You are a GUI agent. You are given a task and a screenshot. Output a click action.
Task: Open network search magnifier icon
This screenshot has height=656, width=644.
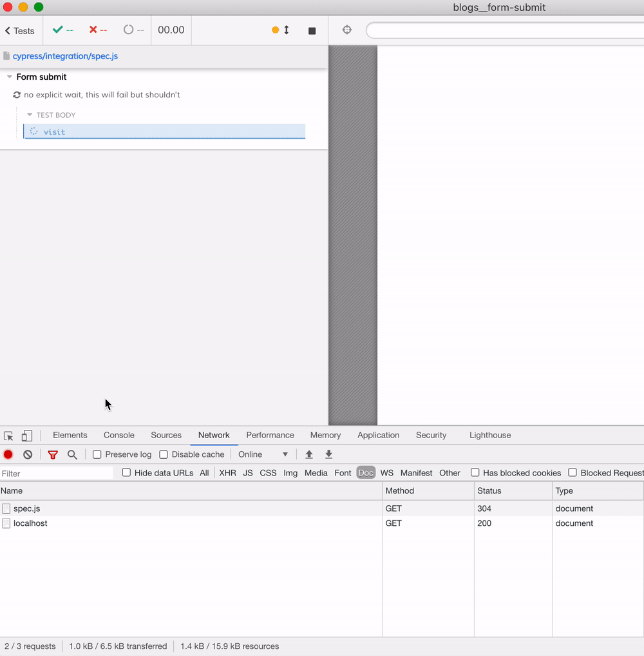(72, 454)
